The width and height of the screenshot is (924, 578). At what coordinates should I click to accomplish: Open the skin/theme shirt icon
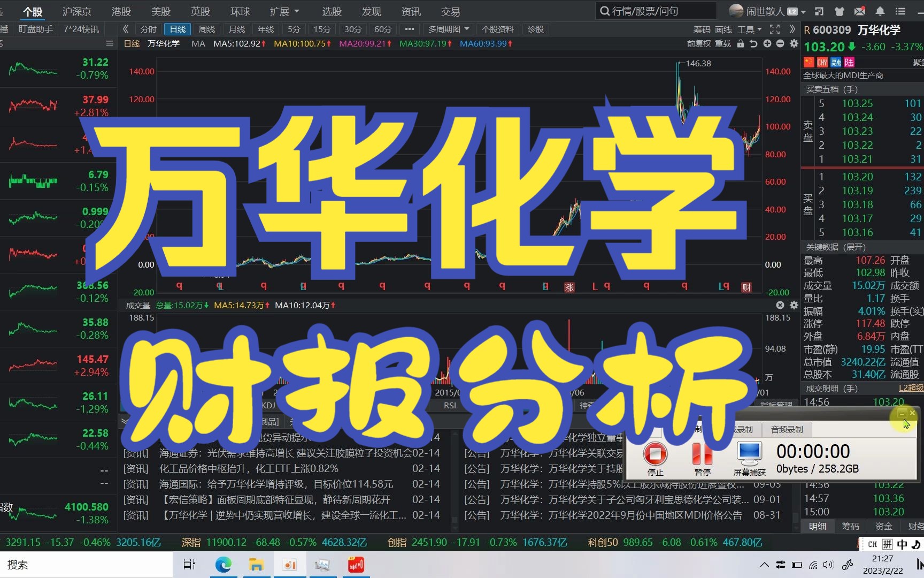(839, 11)
